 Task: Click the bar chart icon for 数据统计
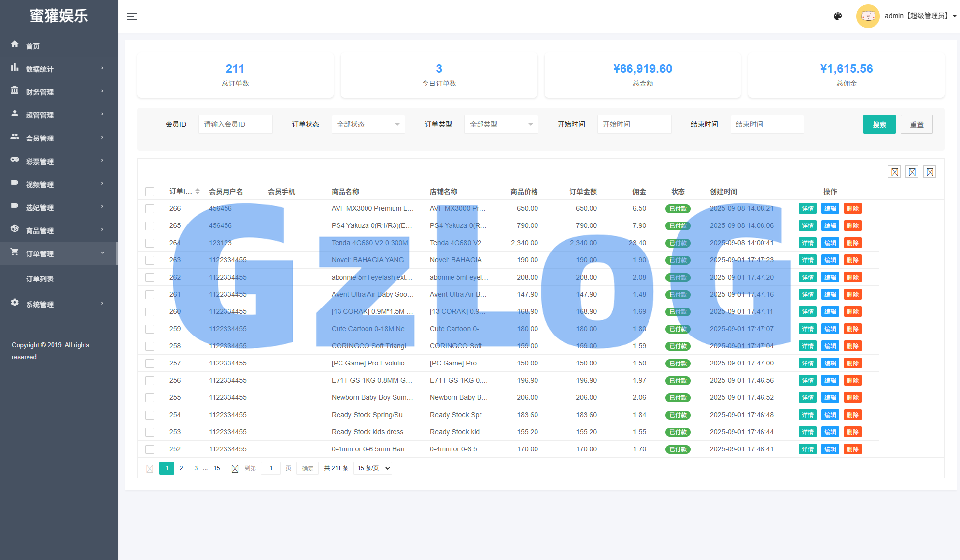click(x=15, y=67)
